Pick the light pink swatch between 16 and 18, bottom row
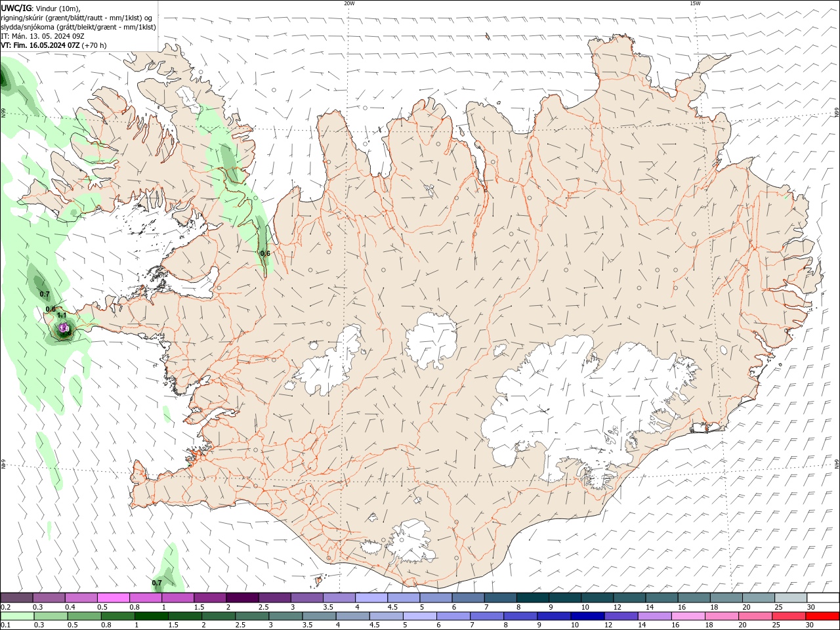 [688, 616]
